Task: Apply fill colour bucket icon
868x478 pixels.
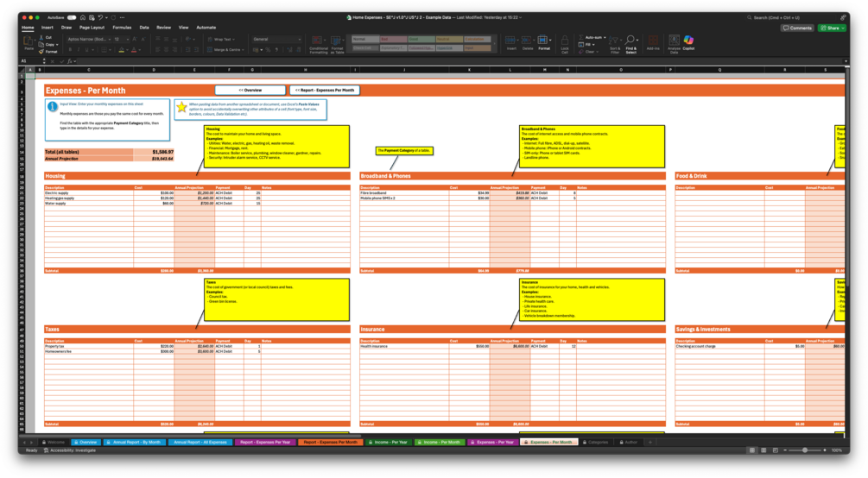Action: [x=121, y=50]
